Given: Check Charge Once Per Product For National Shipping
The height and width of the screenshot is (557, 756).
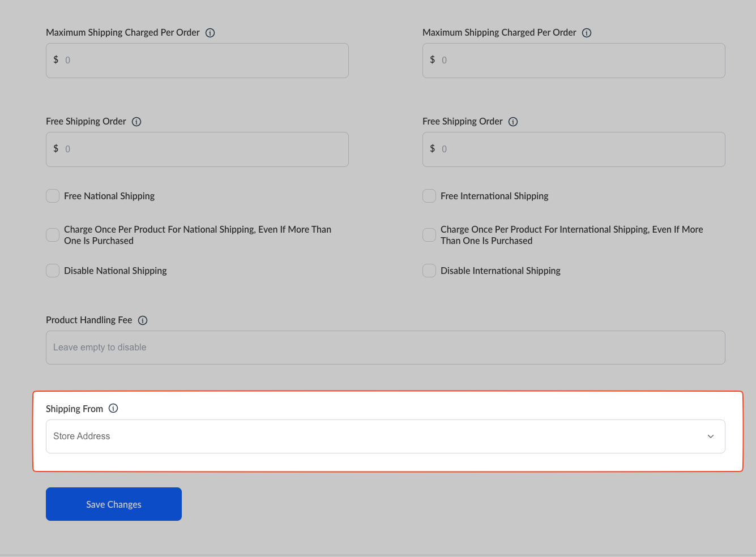Looking at the screenshot, I should (53, 235).
